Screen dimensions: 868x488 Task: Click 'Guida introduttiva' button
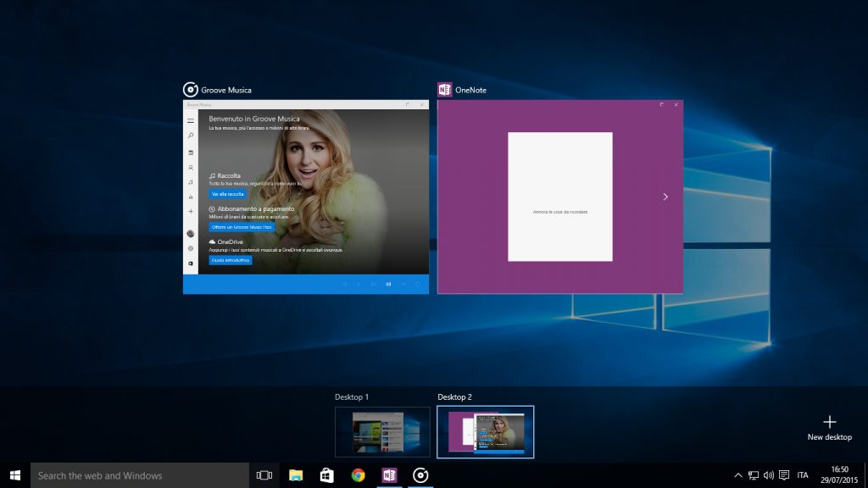click(231, 260)
